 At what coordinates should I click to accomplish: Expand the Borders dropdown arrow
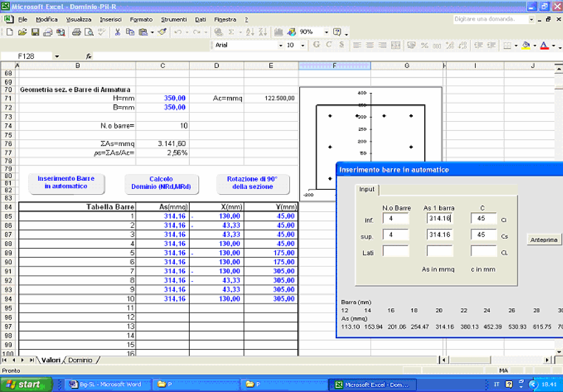[516, 46]
